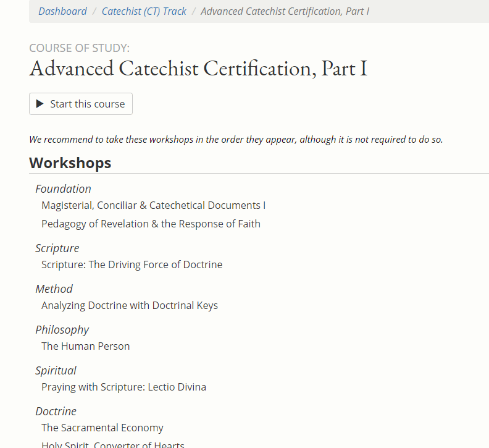Click the Workshops section heading
This screenshot has height=448, width=489.
point(70,163)
